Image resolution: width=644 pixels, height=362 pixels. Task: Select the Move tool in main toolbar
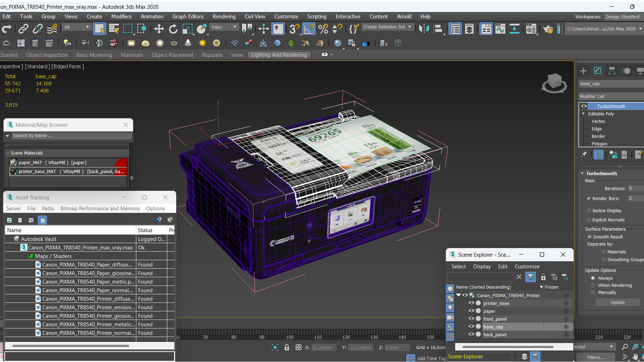[159, 29]
